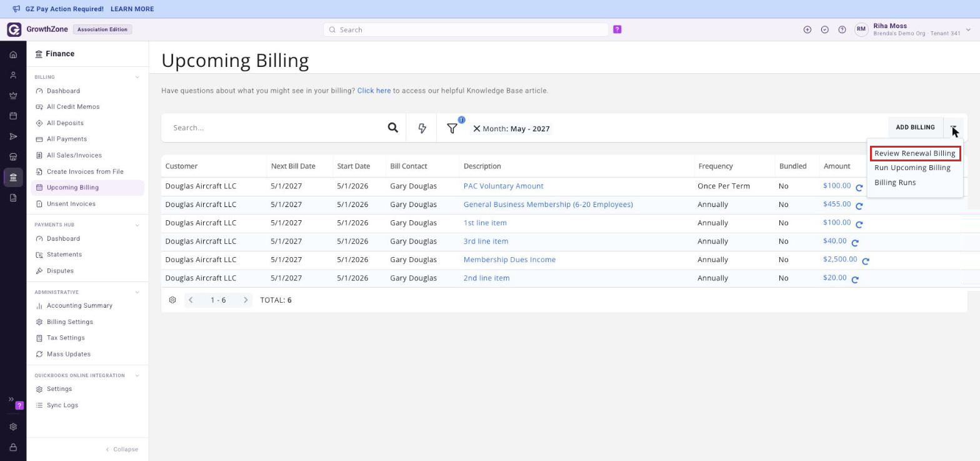Go to previous page of billing results
The height and width of the screenshot is (461, 980).
[x=191, y=300]
